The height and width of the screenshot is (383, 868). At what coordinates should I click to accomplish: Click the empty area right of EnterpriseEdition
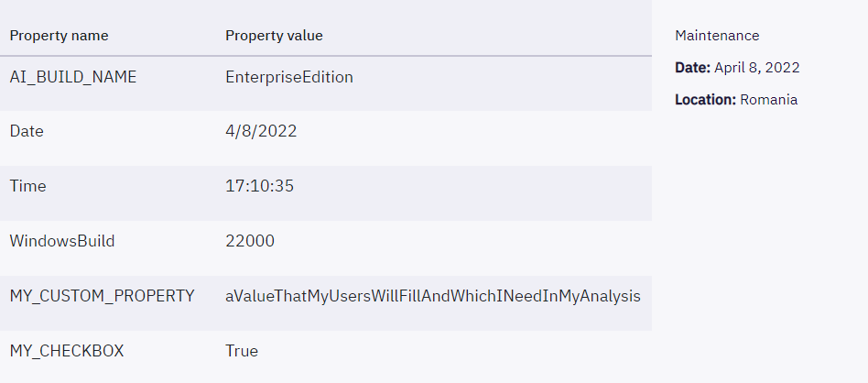pyautogui.click(x=502, y=77)
